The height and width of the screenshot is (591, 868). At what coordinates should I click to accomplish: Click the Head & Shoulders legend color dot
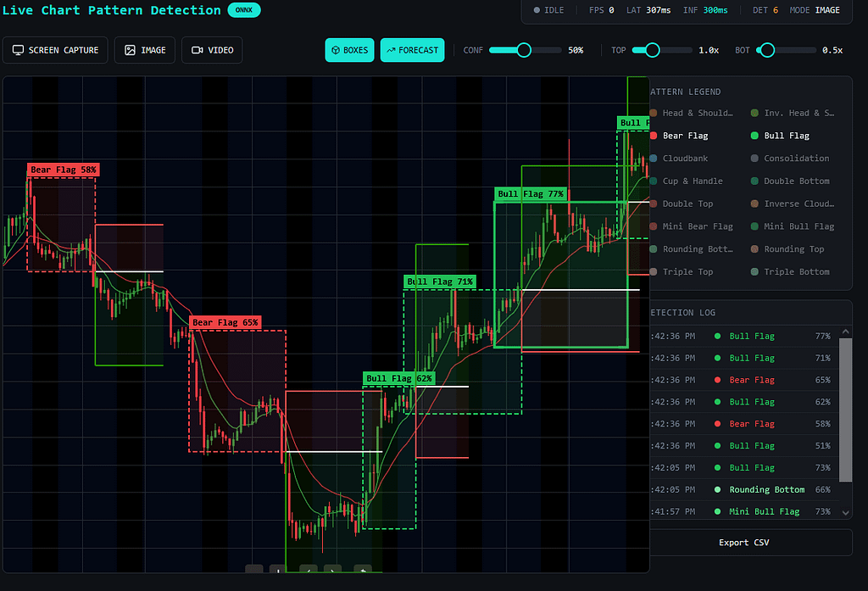pos(654,113)
